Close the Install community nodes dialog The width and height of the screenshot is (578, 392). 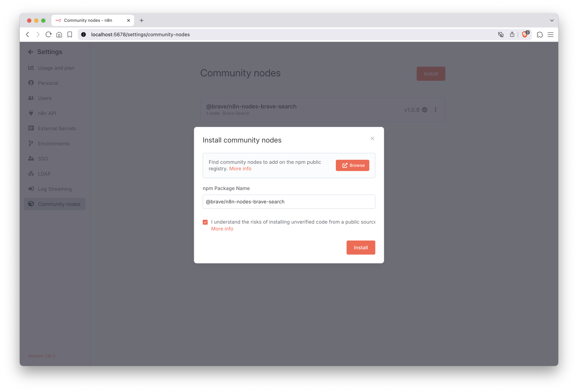tap(372, 139)
